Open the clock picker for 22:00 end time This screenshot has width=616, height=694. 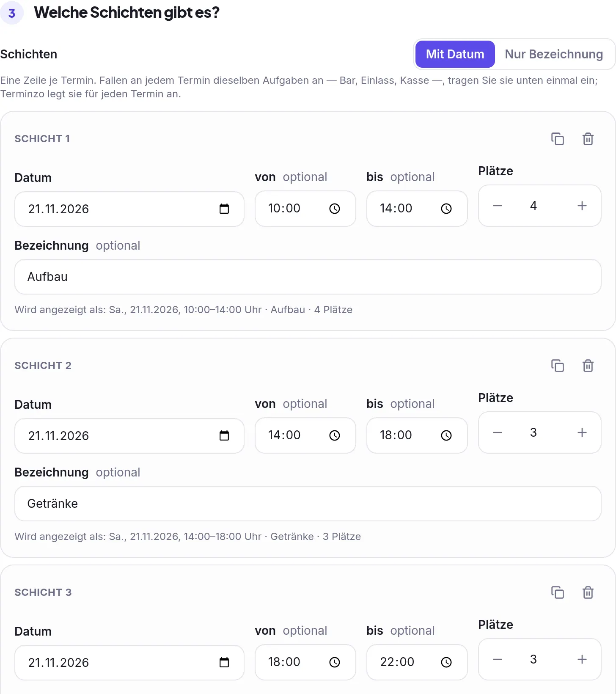[x=446, y=662]
